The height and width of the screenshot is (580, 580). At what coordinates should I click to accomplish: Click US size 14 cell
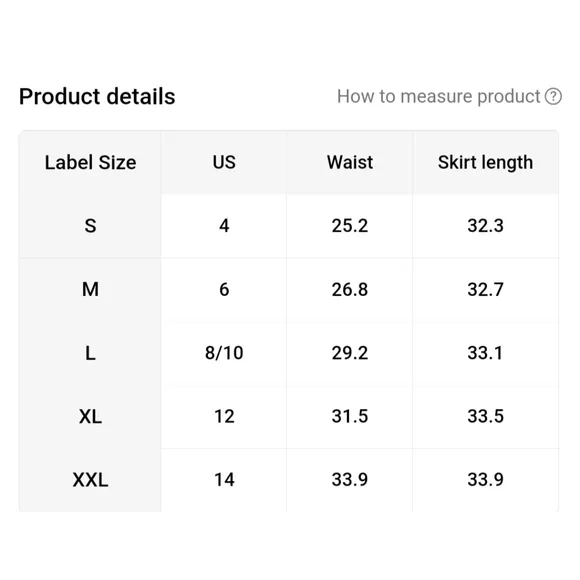224,480
